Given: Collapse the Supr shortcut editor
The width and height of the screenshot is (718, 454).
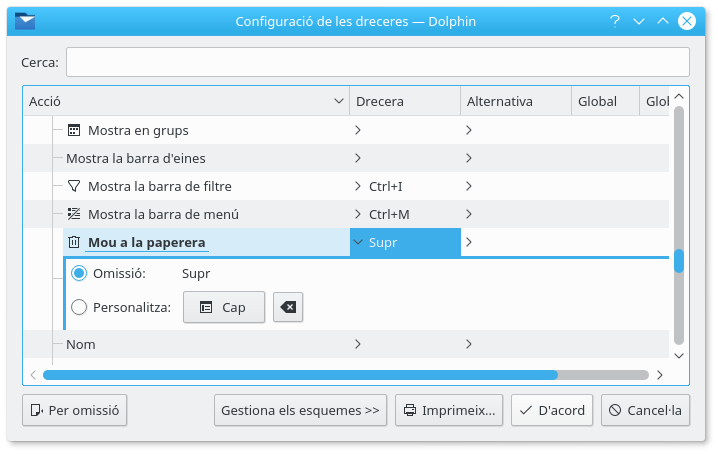Looking at the screenshot, I should point(358,242).
